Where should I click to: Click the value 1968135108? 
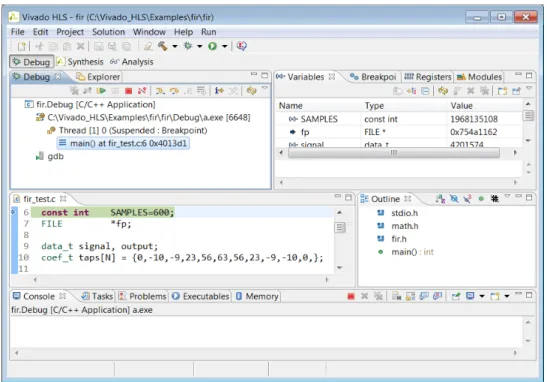coord(474,119)
